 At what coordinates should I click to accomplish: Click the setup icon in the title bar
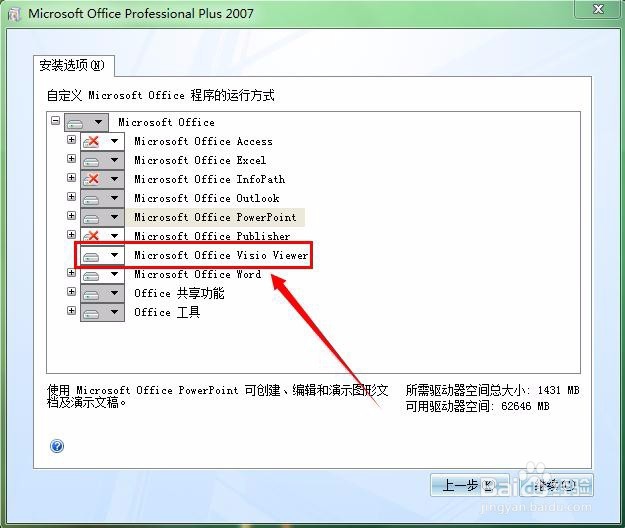[x=14, y=14]
